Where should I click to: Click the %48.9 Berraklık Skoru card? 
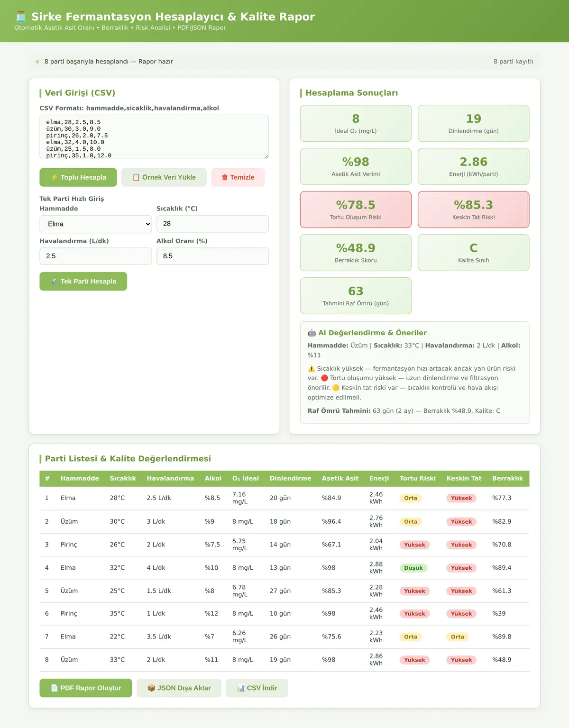[x=356, y=253]
